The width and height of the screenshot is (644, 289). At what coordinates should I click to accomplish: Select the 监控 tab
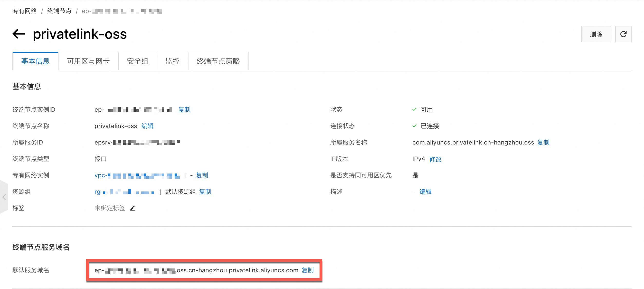(x=172, y=61)
